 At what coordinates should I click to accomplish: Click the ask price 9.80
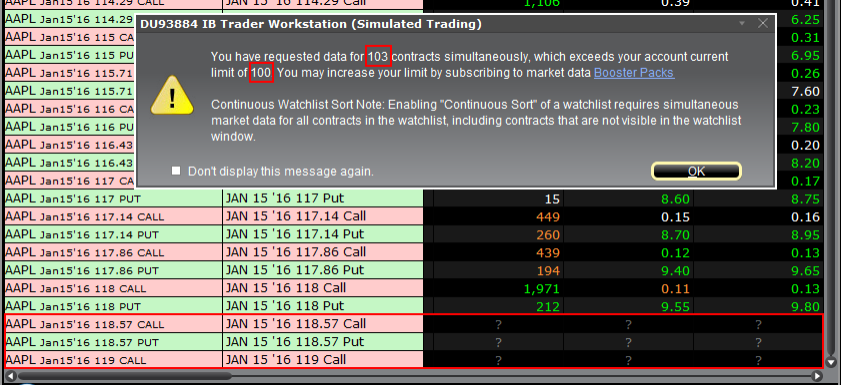[805, 307]
